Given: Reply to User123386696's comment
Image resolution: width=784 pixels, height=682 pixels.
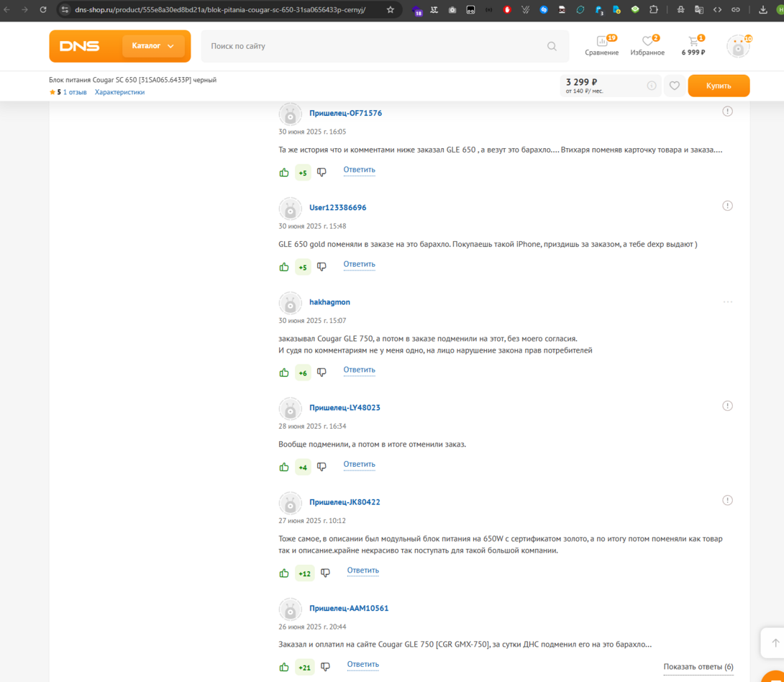Looking at the screenshot, I should click(359, 264).
